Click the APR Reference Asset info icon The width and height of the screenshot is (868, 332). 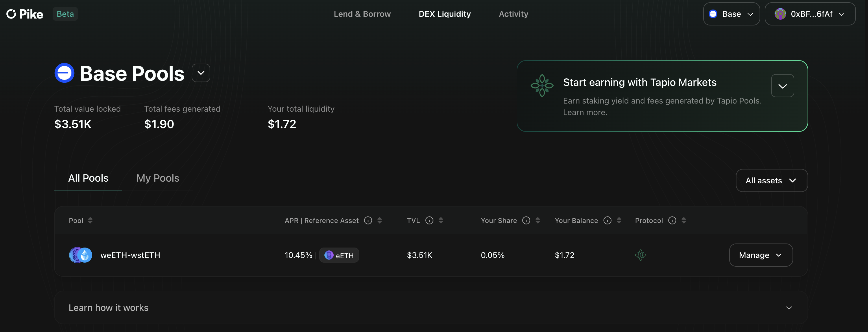(x=368, y=220)
